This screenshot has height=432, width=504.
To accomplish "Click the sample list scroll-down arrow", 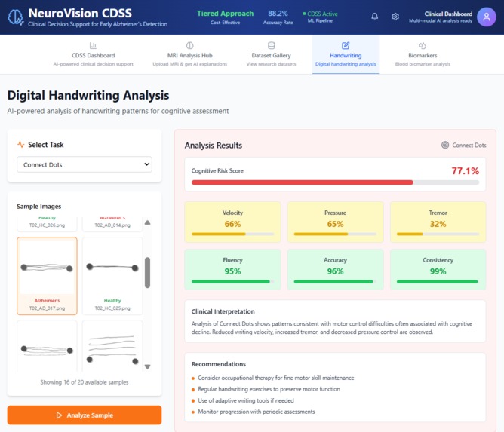I will (x=148, y=366).
